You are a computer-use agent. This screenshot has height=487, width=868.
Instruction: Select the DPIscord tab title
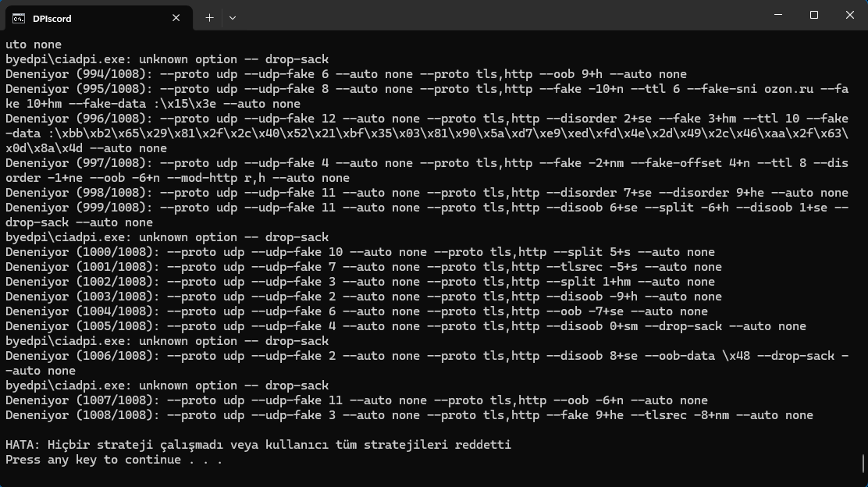[x=52, y=18]
